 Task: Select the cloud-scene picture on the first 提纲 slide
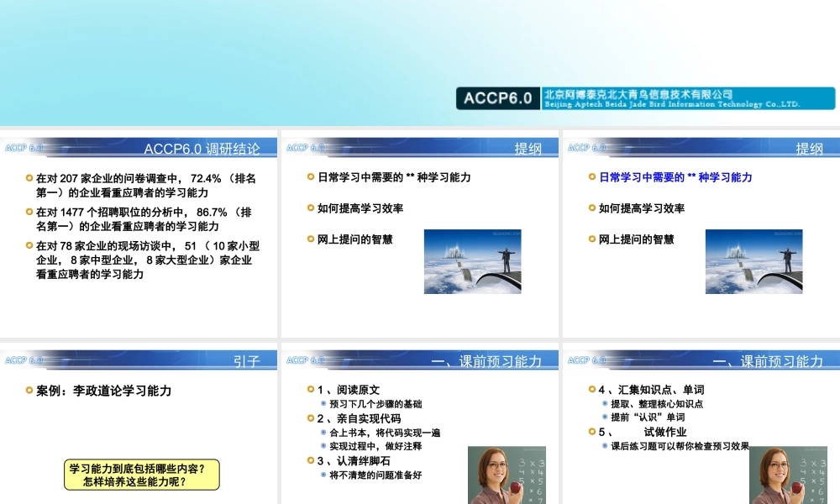[473, 261]
